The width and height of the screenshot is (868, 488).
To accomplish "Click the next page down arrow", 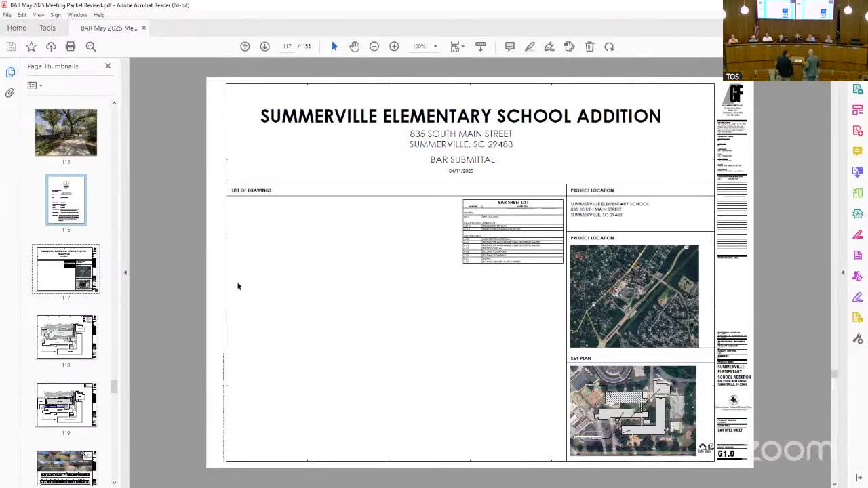I will 265,46.
